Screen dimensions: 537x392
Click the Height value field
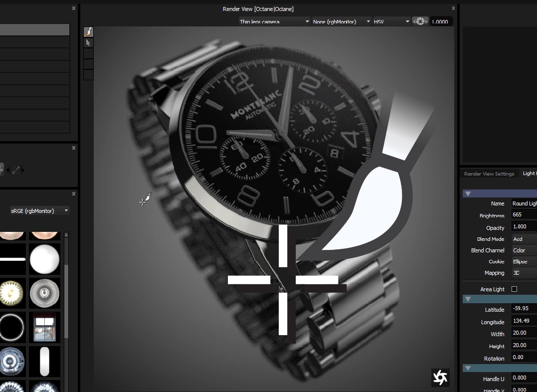tap(525, 345)
